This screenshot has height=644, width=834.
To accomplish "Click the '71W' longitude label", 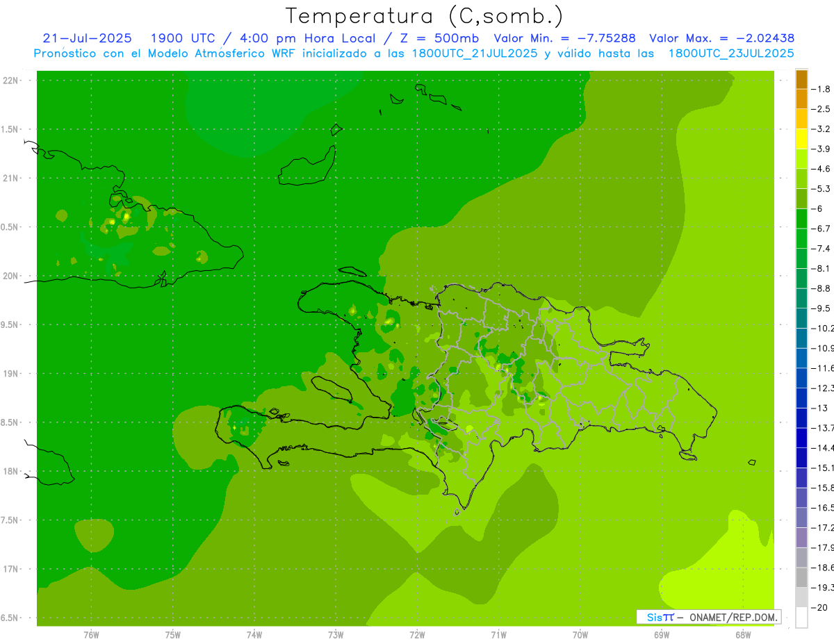I will coord(498,635).
